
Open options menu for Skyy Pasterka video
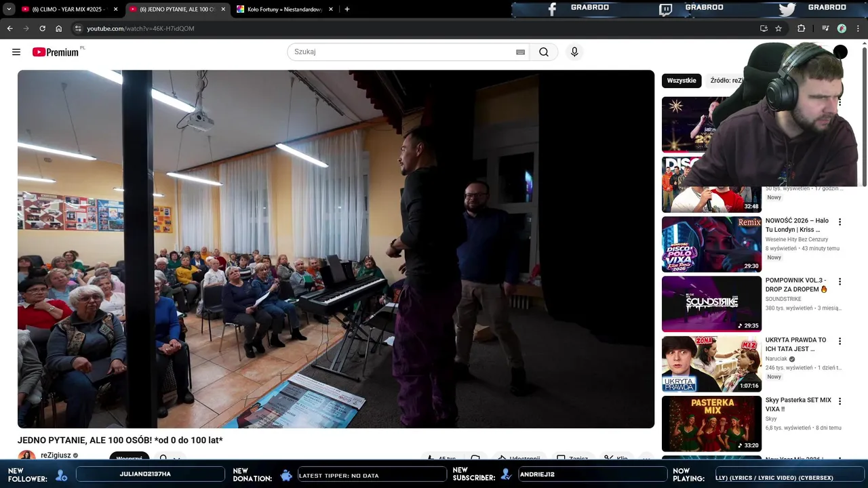[840, 401]
